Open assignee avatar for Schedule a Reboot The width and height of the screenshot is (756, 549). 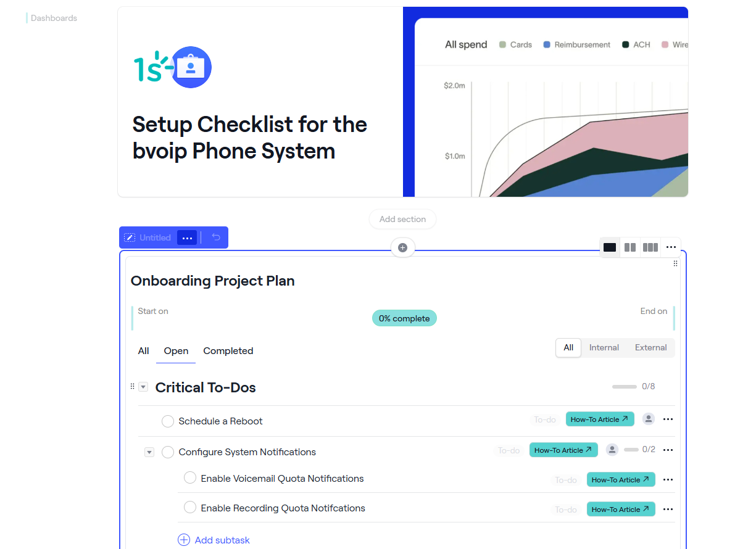(x=649, y=419)
